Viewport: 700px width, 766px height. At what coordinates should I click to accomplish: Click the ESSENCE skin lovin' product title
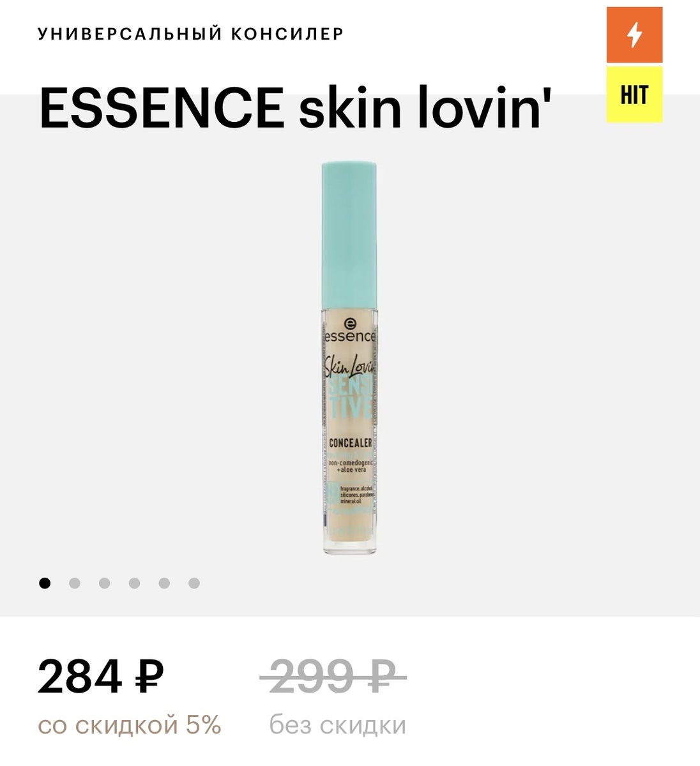pyautogui.click(x=295, y=107)
